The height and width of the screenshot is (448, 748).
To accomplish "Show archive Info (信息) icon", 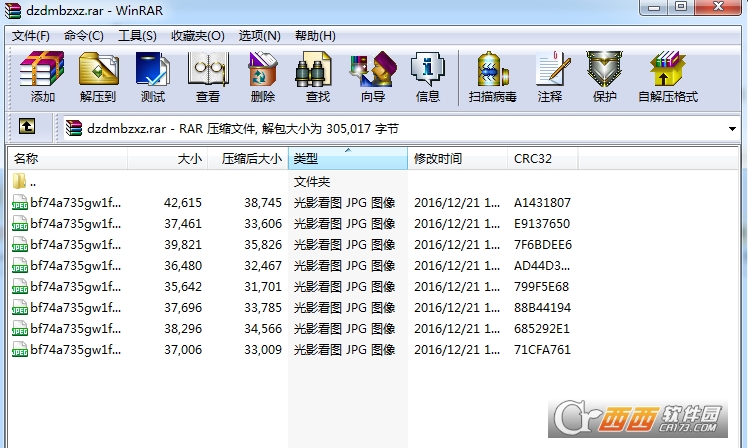I will click(x=427, y=70).
